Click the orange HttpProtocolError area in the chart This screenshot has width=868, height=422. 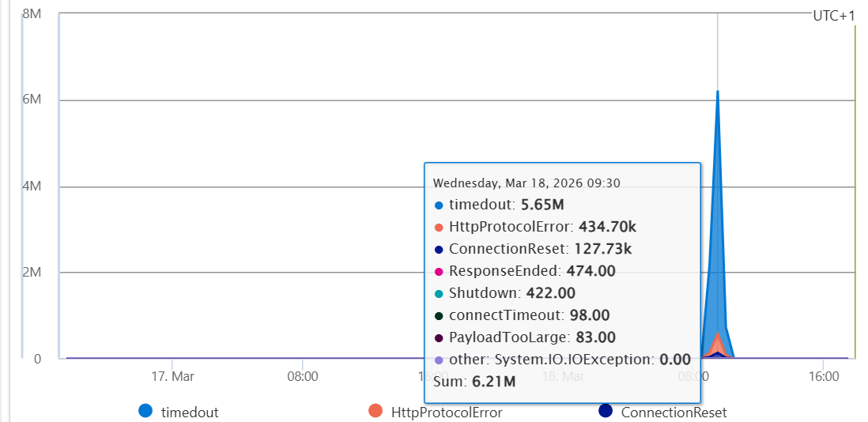[718, 344]
